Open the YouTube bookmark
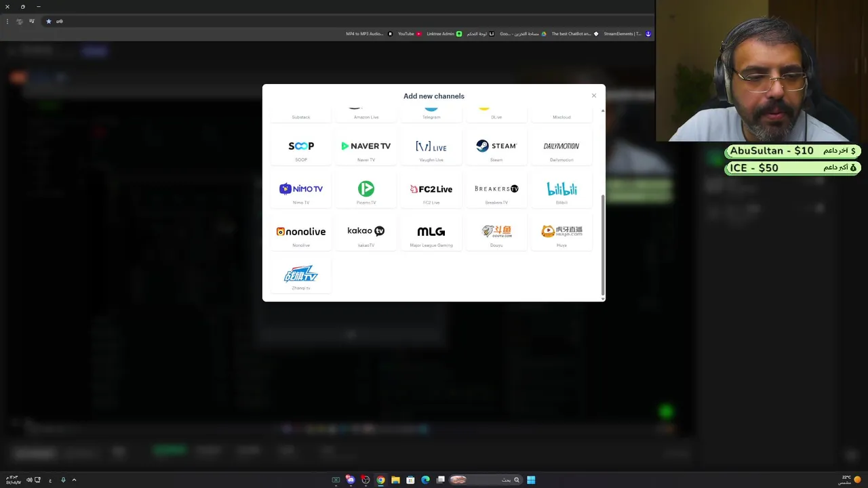The image size is (868, 488). click(x=410, y=34)
